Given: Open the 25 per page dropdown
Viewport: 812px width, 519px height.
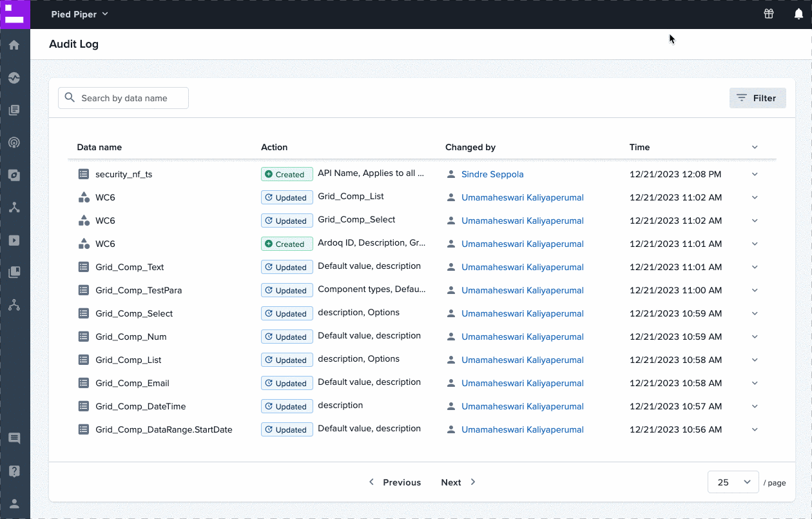Looking at the screenshot, I should [733, 482].
